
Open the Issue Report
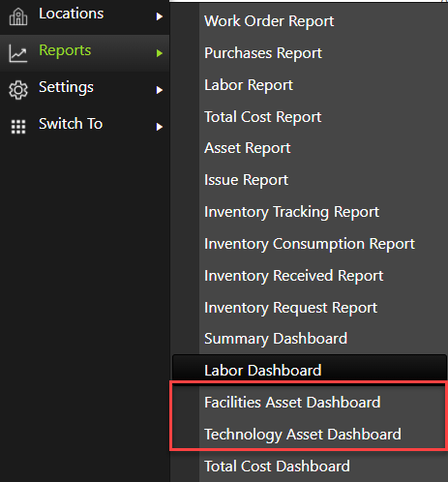click(246, 180)
